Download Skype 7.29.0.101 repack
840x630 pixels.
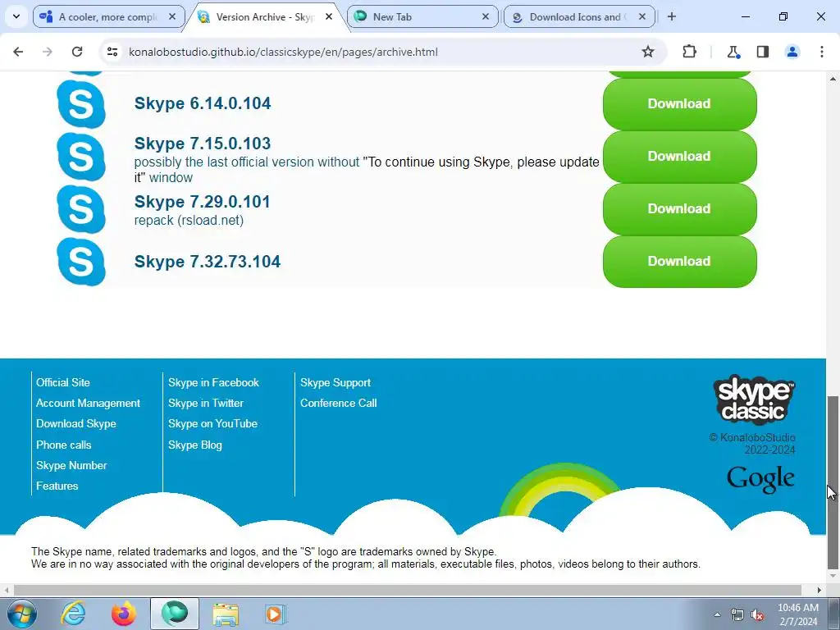[x=679, y=209]
